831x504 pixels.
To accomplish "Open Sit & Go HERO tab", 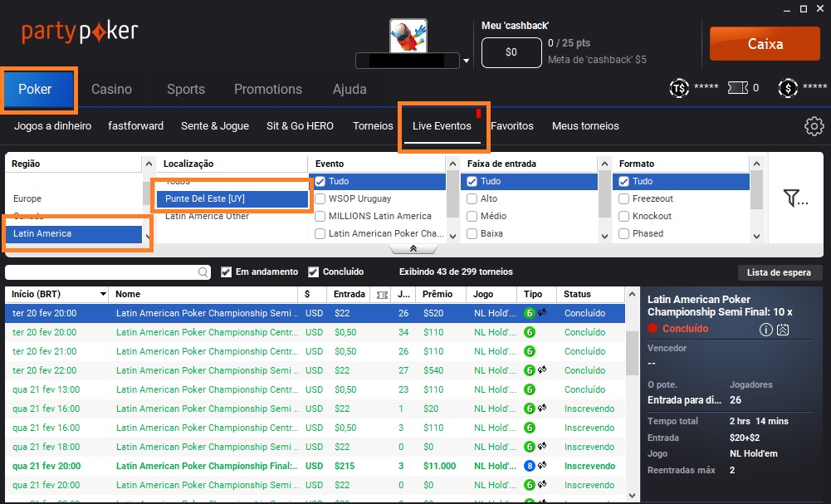I will (x=300, y=126).
